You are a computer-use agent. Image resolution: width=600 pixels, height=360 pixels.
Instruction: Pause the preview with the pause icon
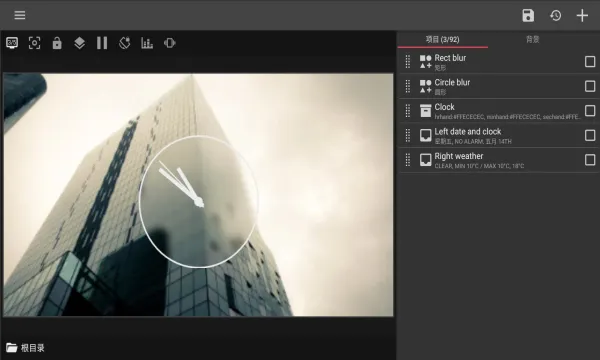point(102,43)
